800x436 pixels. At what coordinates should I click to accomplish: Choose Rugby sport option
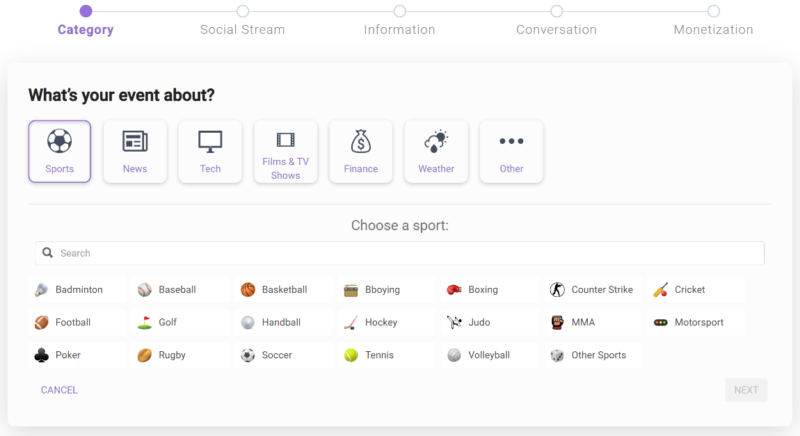pyautogui.click(x=180, y=355)
